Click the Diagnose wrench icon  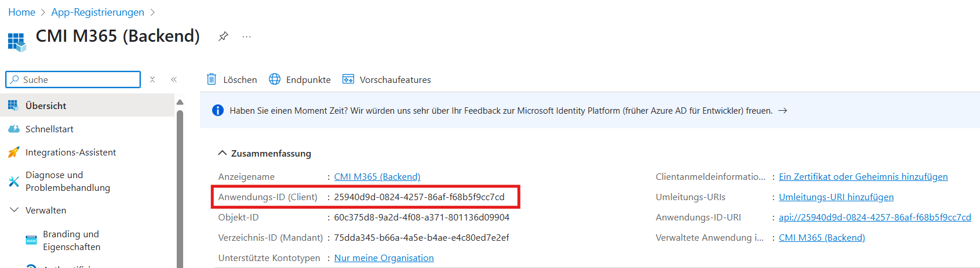pos(14,182)
